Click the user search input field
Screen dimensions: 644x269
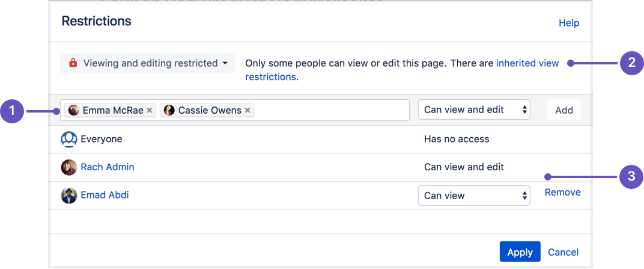point(330,110)
